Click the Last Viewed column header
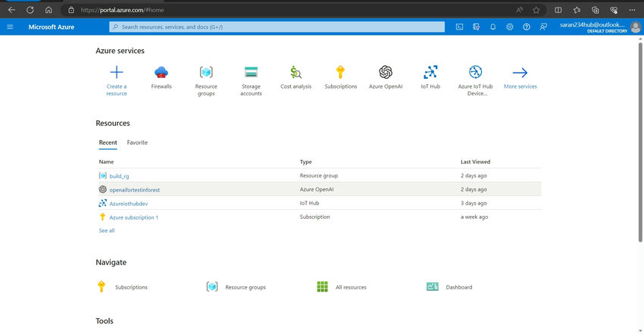 (475, 161)
